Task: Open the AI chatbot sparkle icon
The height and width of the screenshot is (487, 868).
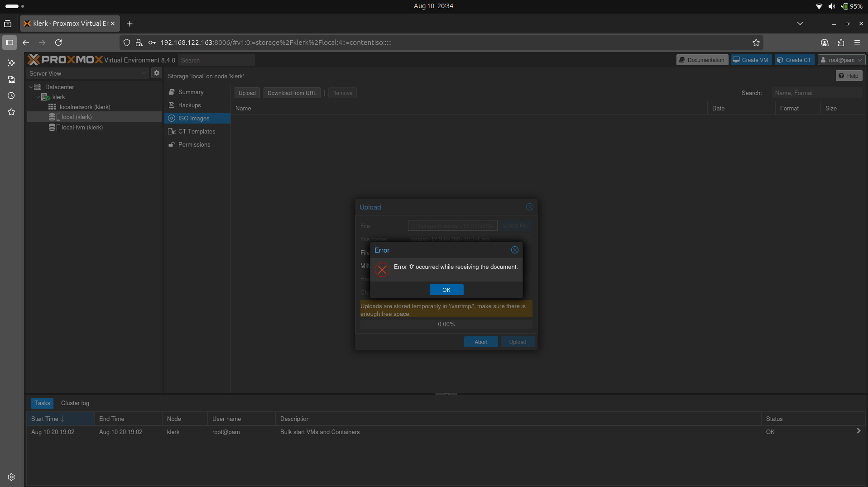Action: click(11, 63)
